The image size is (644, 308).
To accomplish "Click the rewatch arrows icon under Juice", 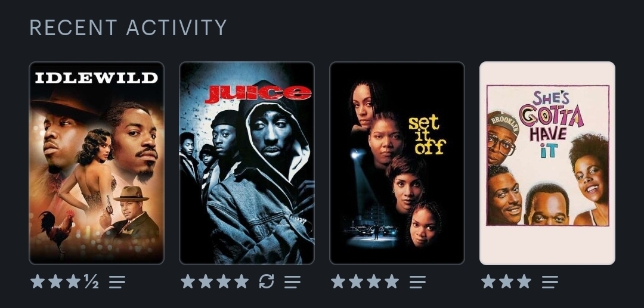I will click(x=267, y=282).
